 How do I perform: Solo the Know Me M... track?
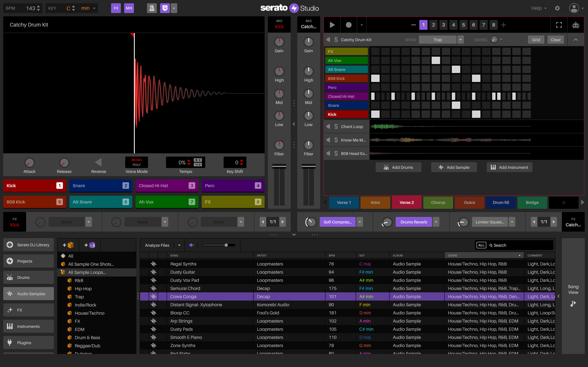(336, 140)
